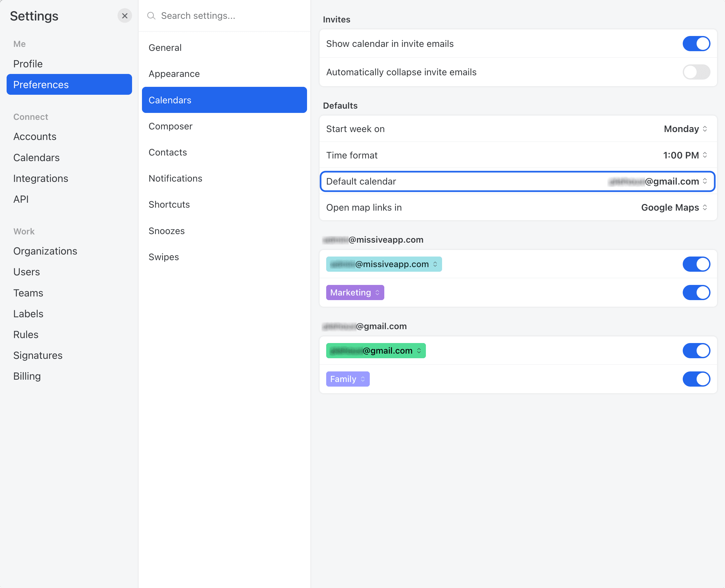
Task: Open Notifications settings
Action: point(175,178)
